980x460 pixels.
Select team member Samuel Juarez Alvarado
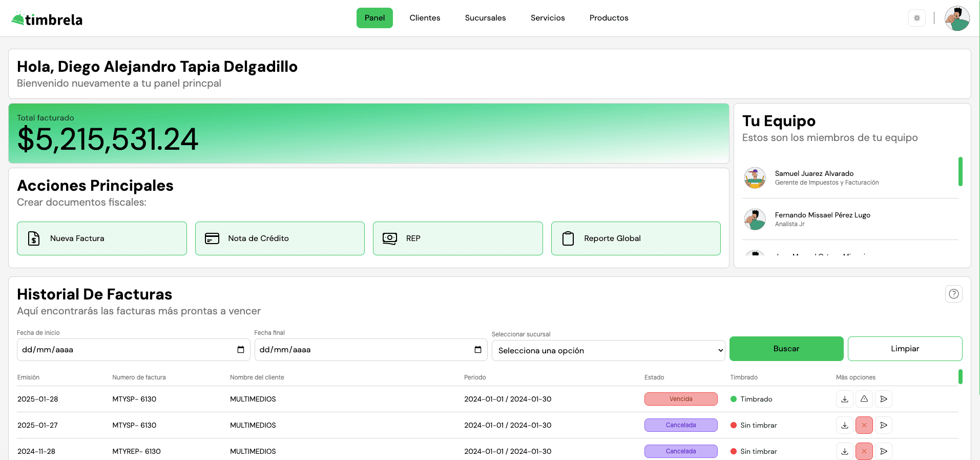click(x=814, y=177)
